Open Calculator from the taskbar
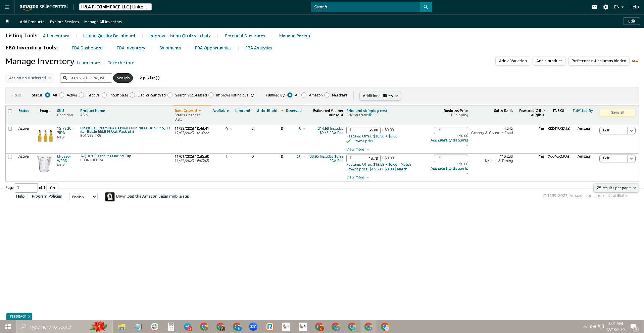The width and height of the screenshot is (644, 333). pyautogui.click(x=171, y=327)
